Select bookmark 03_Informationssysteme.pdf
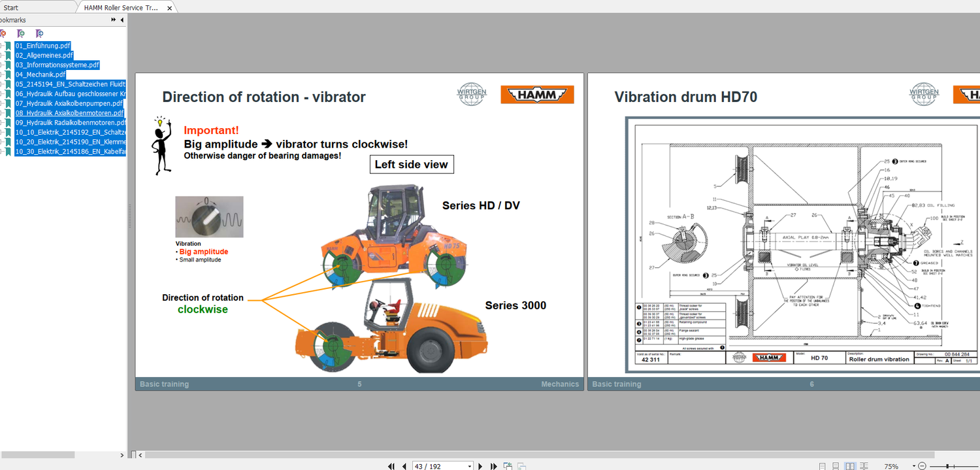 point(57,65)
